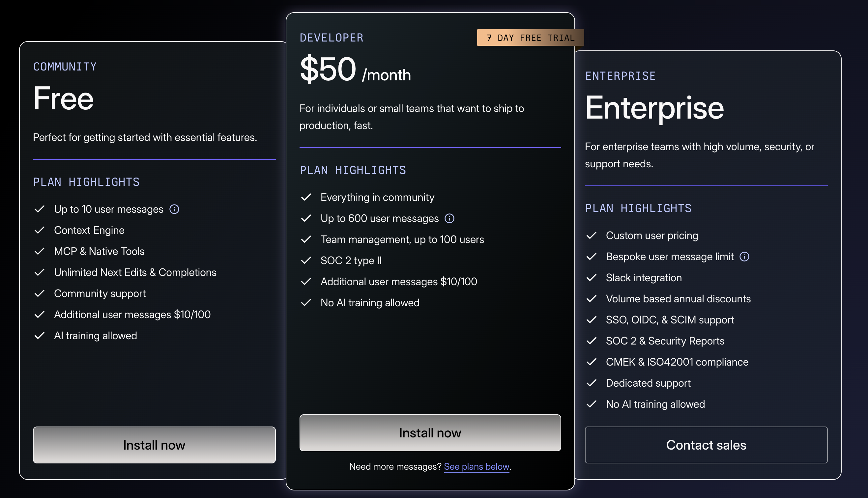Click checkmark beside AI training allowed
This screenshot has height=498, width=868.
coord(40,336)
